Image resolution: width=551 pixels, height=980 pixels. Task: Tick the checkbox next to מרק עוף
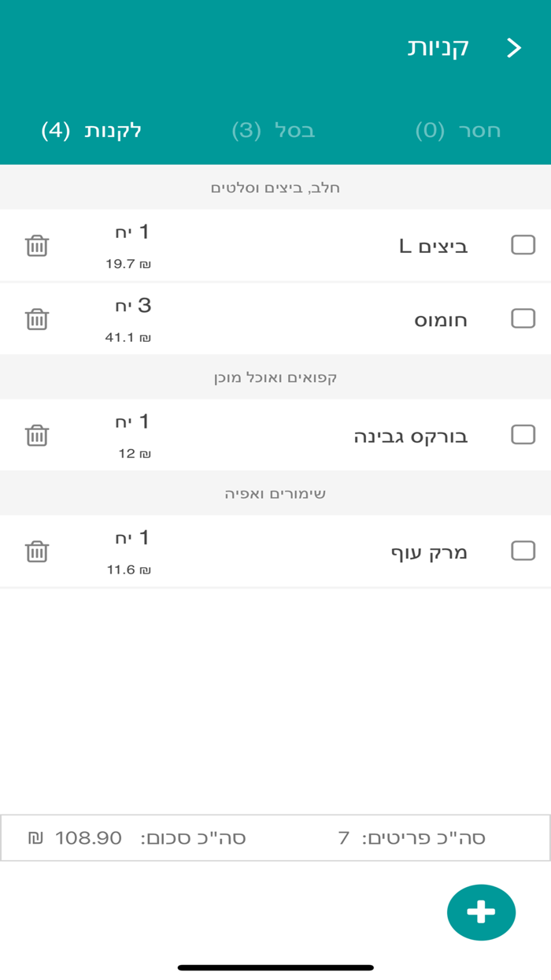tap(522, 551)
